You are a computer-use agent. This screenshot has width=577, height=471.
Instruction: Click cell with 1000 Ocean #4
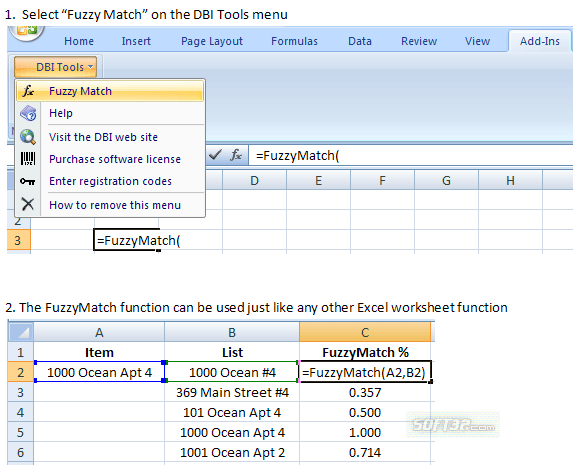[x=232, y=372]
